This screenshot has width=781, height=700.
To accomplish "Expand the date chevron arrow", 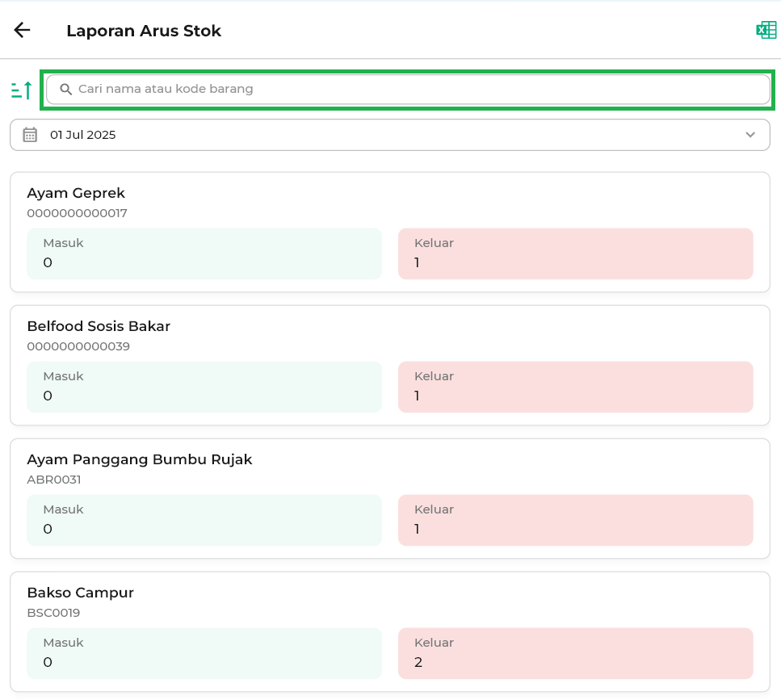I will pyautogui.click(x=750, y=135).
